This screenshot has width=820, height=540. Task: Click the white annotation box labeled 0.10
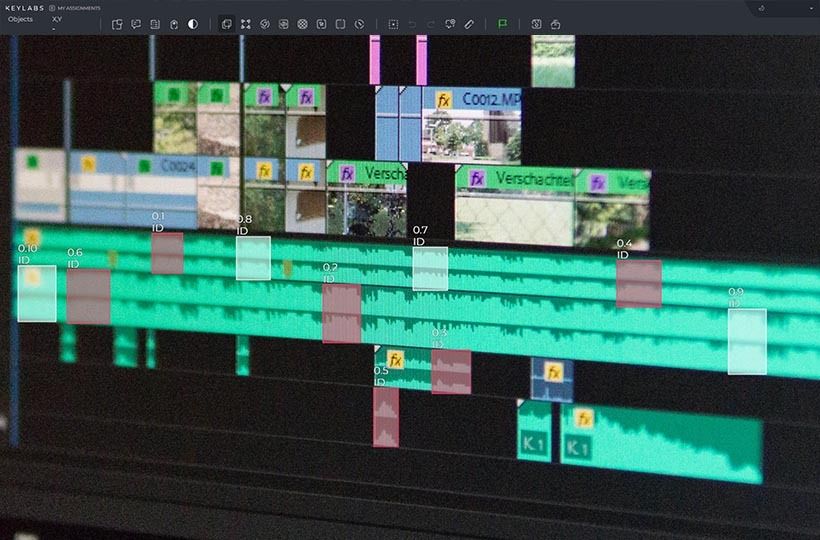pos(37,294)
